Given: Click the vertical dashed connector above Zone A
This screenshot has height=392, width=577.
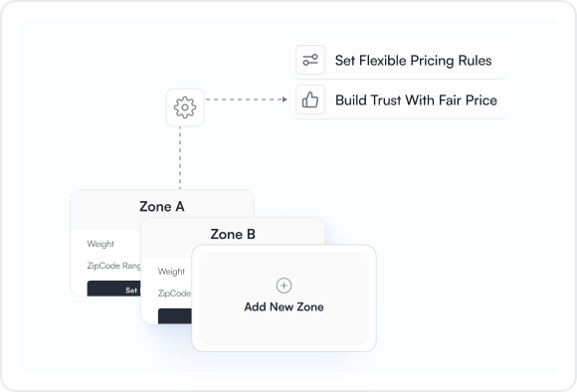Looking at the screenshot, I should [x=180, y=158].
